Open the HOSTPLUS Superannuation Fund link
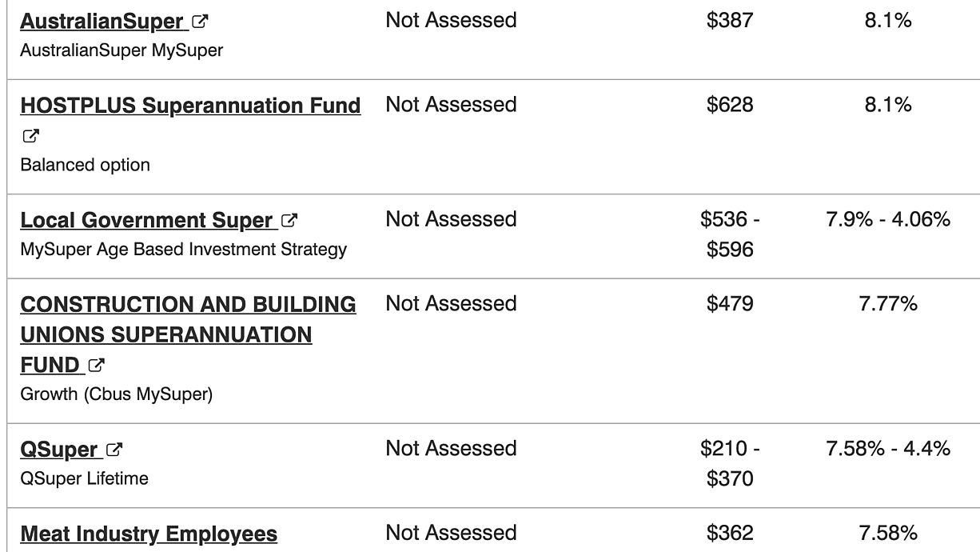 [x=190, y=106]
